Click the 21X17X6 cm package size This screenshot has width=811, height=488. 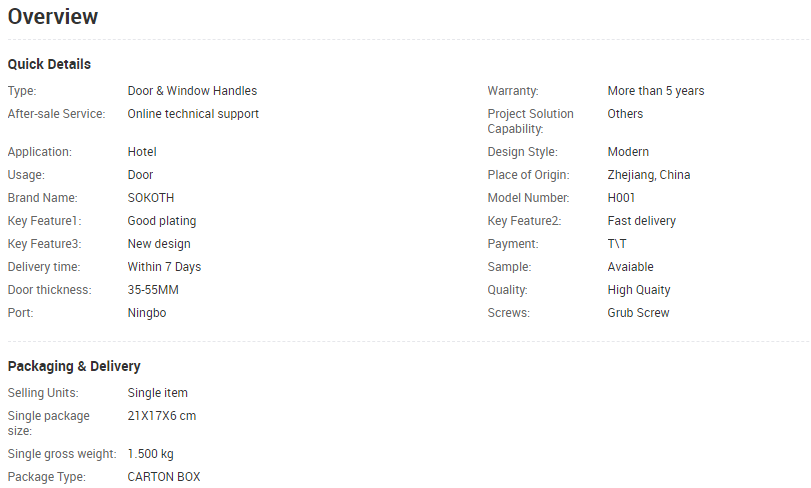(x=162, y=416)
